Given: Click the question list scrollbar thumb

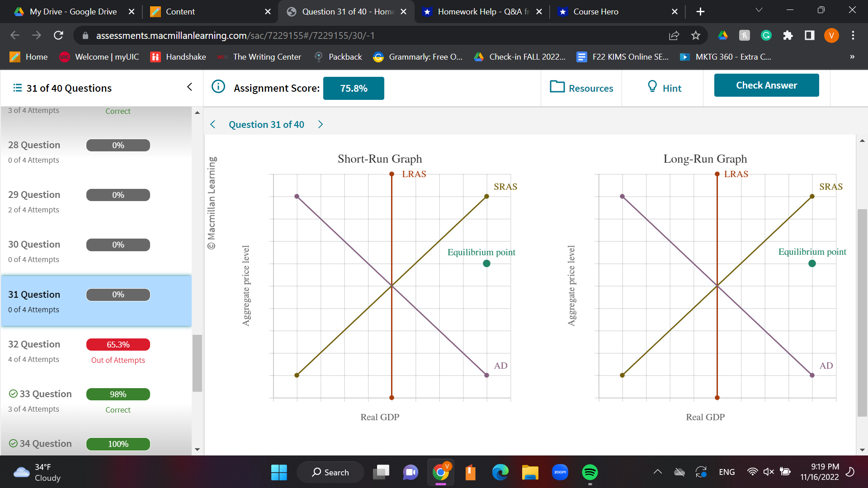Looking at the screenshot, I should point(197,362).
